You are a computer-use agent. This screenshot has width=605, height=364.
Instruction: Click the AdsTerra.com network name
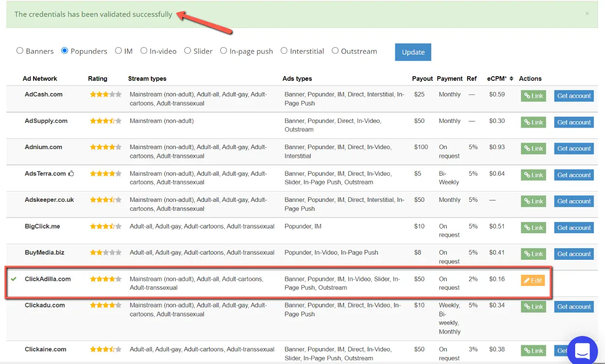click(x=45, y=174)
